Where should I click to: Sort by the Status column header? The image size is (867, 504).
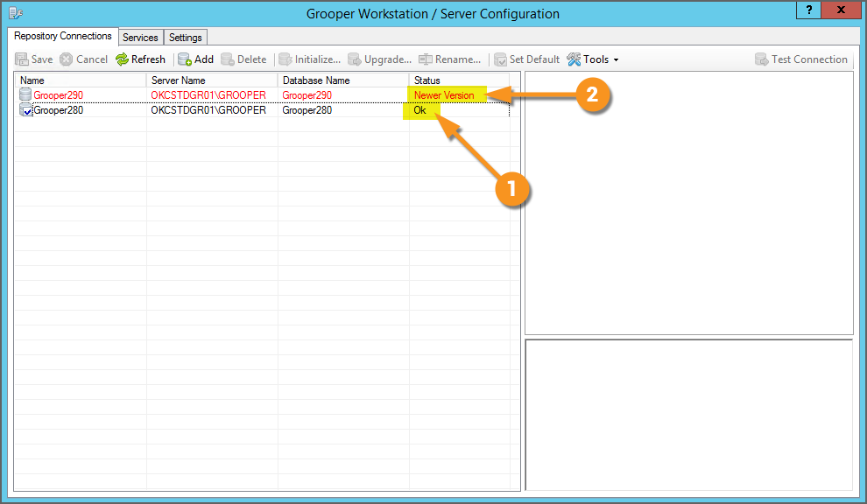click(x=459, y=80)
